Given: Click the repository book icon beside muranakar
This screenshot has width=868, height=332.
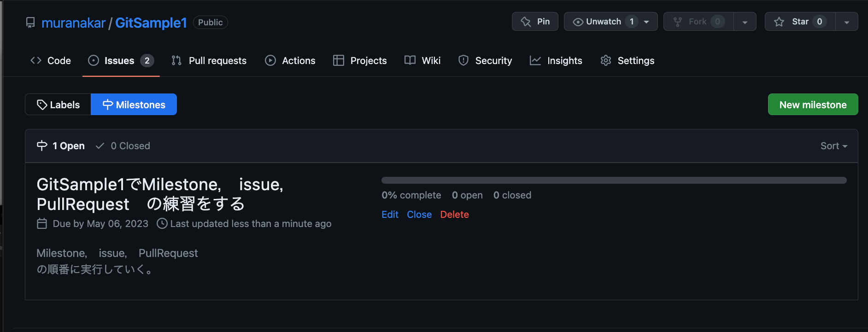Looking at the screenshot, I should click(30, 23).
